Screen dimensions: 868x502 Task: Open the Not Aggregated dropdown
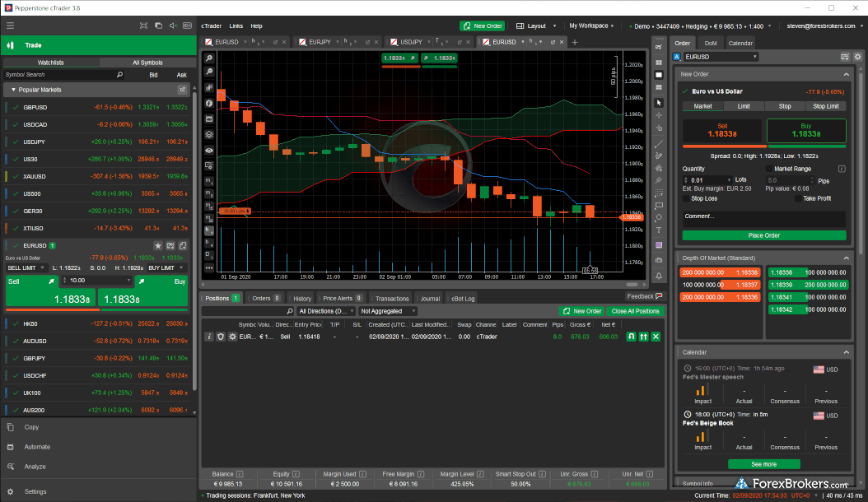click(x=388, y=311)
